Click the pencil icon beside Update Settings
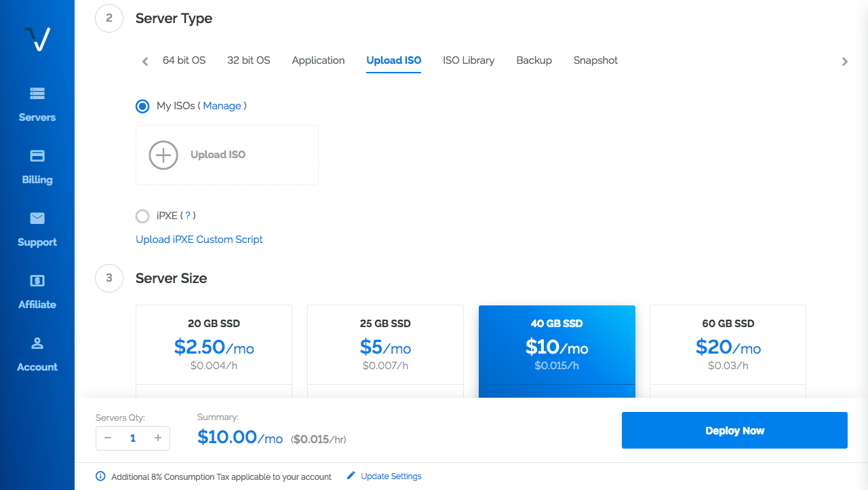The width and height of the screenshot is (868, 490). [351, 476]
